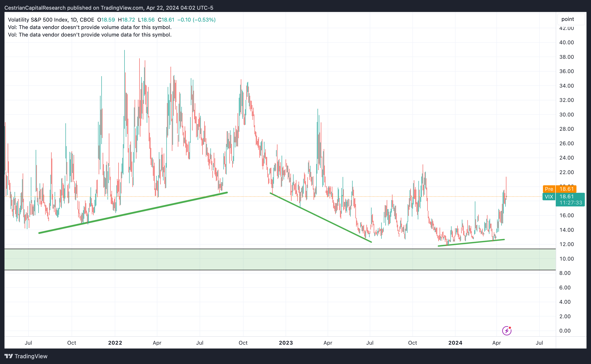Click the countdown timer 11:27:33 label
Screen dimensions: 591x364
(571, 203)
